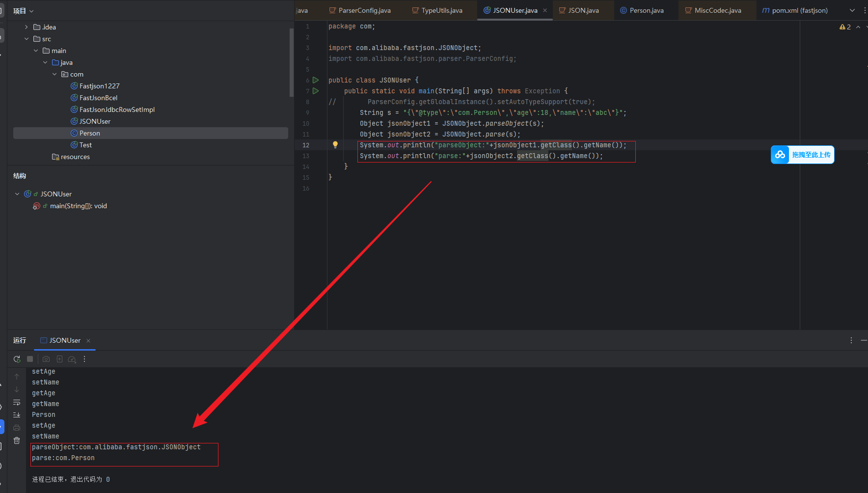868x493 pixels.
Task: Click 'import com.alibaba.fastjson.JSONObject;' line
Action: tap(405, 48)
